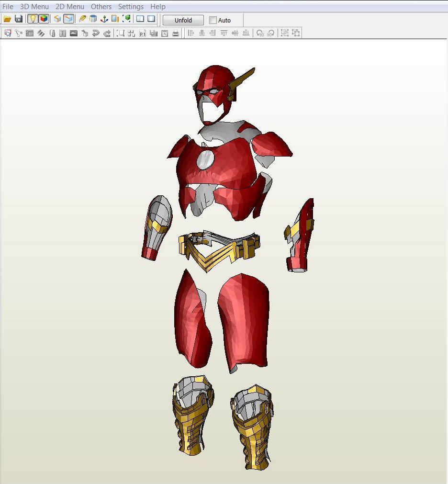Show the single-pane window layout icon
This screenshot has height=484, width=448.
point(151,19)
